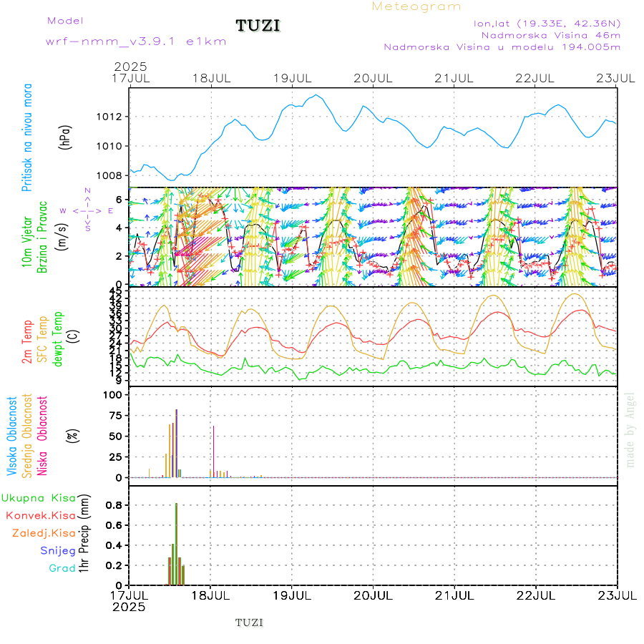
Task: Click the '10m Vjetar' wind label
Action: pos(26,242)
